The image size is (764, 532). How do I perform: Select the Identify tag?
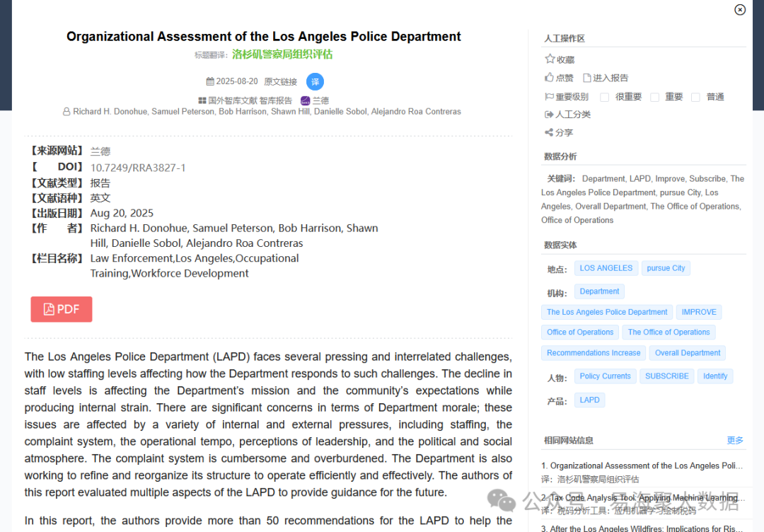pos(715,376)
